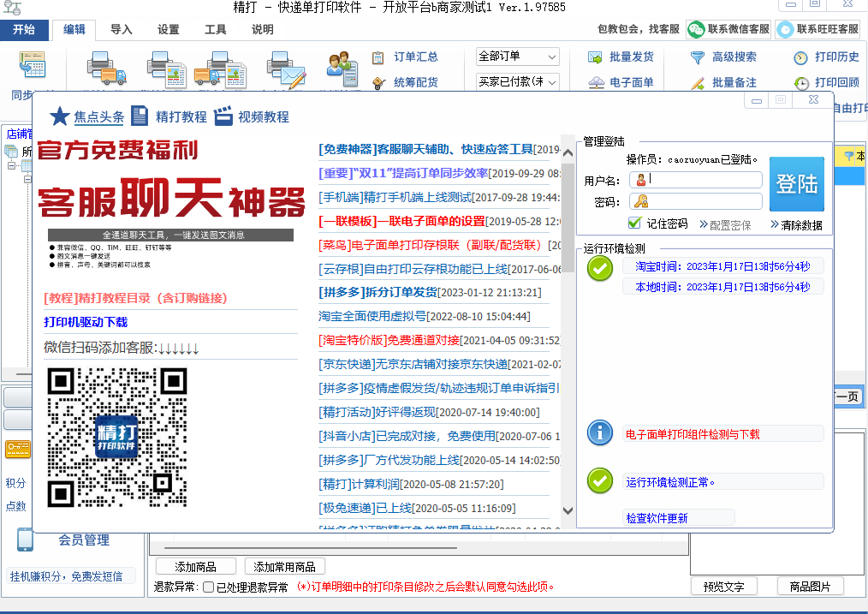Check the 已处理退款异常 checkbox

coord(208,587)
